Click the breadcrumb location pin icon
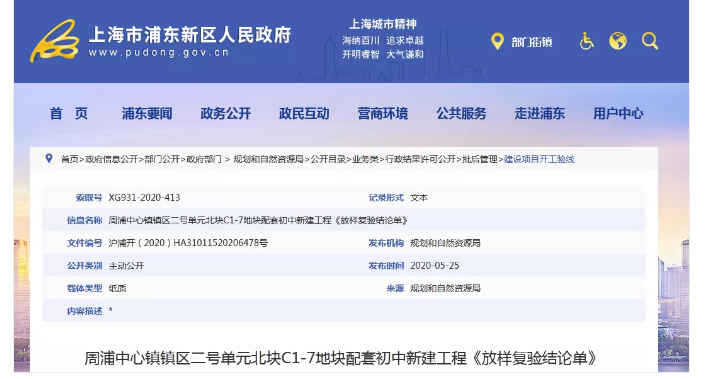Viewport: 720px width, 379px height. tap(49, 158)
